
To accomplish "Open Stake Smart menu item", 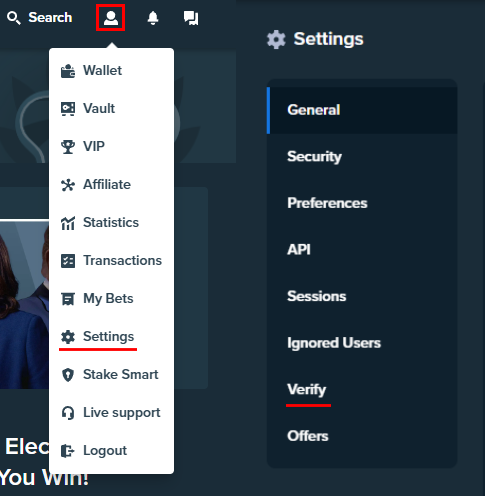I will coord(111,375).
